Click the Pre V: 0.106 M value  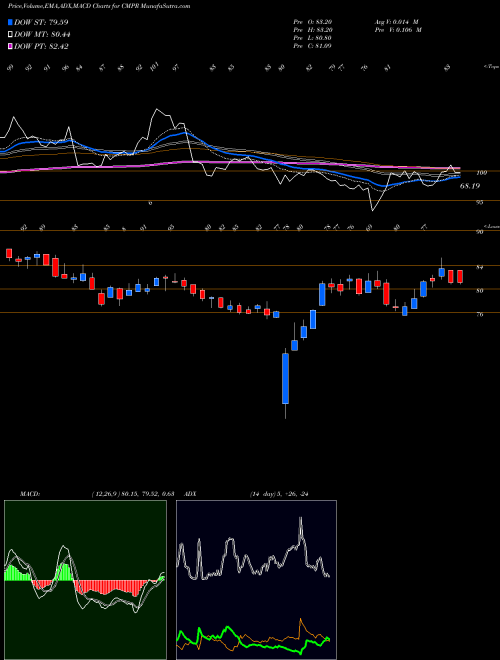[x=397, y=30]
